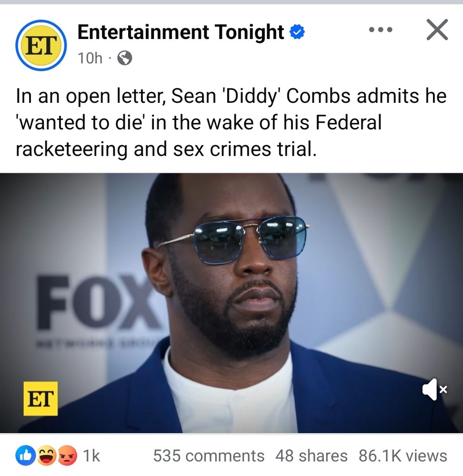Click the Haha laughing reaction icon
The image size is (463, 476).
(x=47, y=456)
